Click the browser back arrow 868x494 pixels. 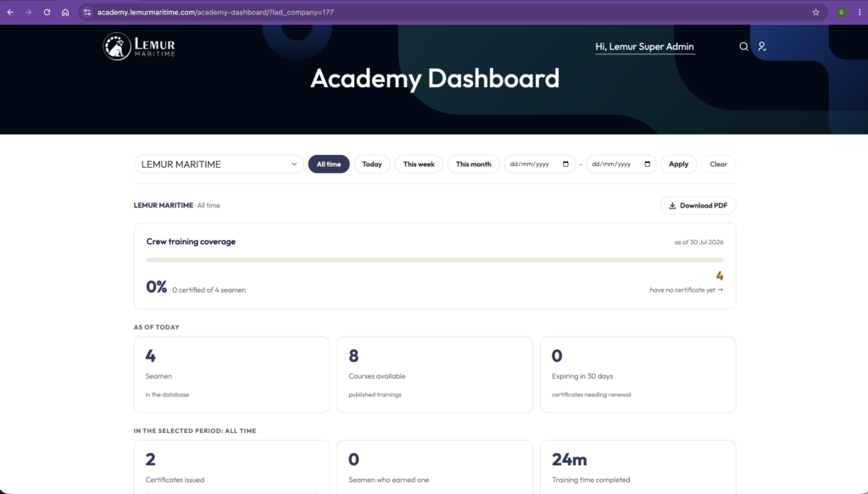10,12
